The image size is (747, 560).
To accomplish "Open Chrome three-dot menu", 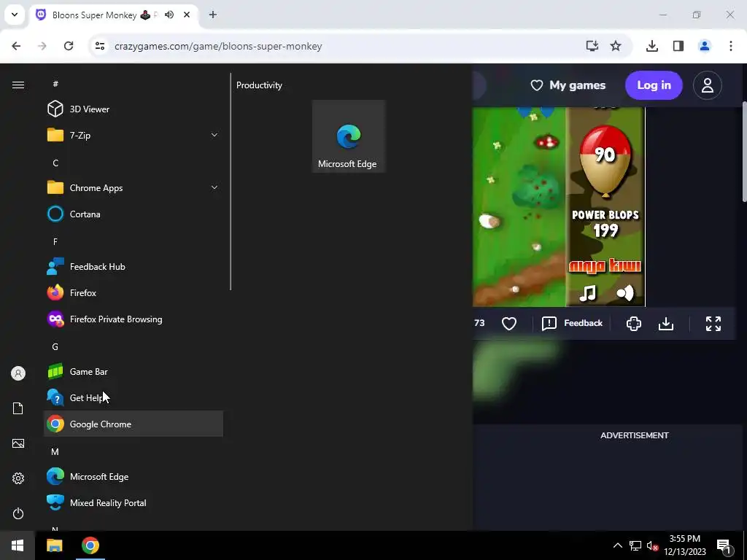I will 731,46.
